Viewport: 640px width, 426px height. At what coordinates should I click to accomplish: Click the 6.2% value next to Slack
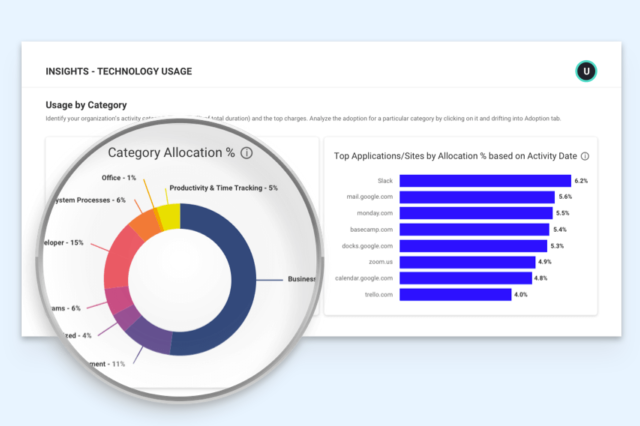[581, 181]
